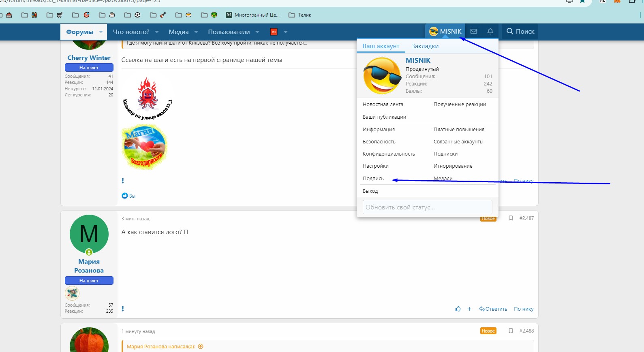Open Игнорирование in account menu
The height and width of the screenshot is (352, 644).
(x=453, y=166)
